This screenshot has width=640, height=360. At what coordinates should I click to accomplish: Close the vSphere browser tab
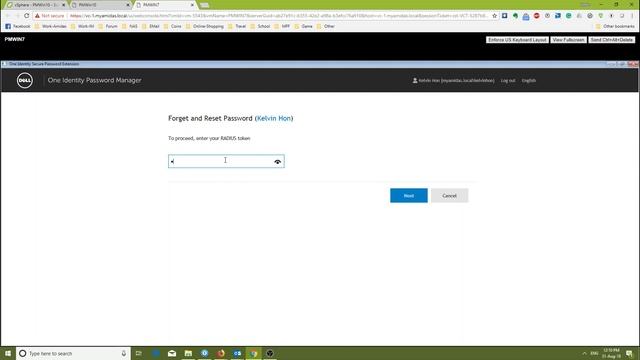pos(63,5)
